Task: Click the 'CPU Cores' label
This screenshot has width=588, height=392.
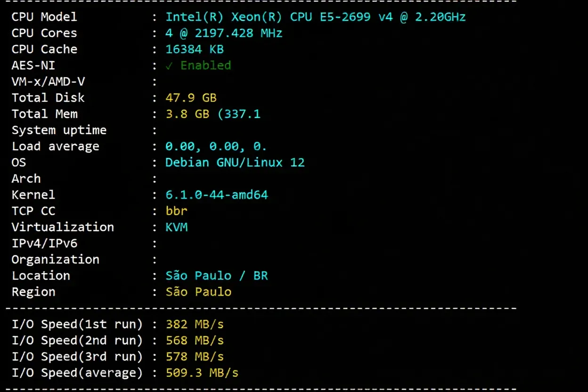Action: [x=44, y=33]
